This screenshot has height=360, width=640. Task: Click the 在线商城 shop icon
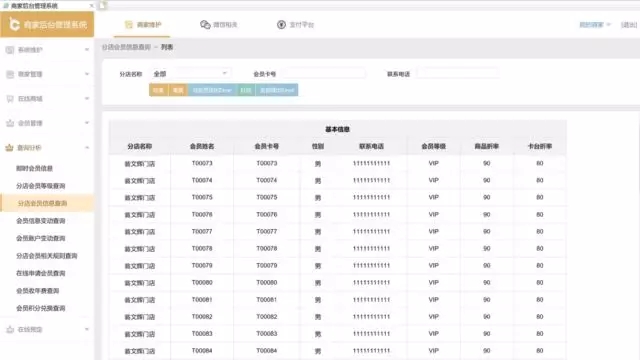[10, 99]
